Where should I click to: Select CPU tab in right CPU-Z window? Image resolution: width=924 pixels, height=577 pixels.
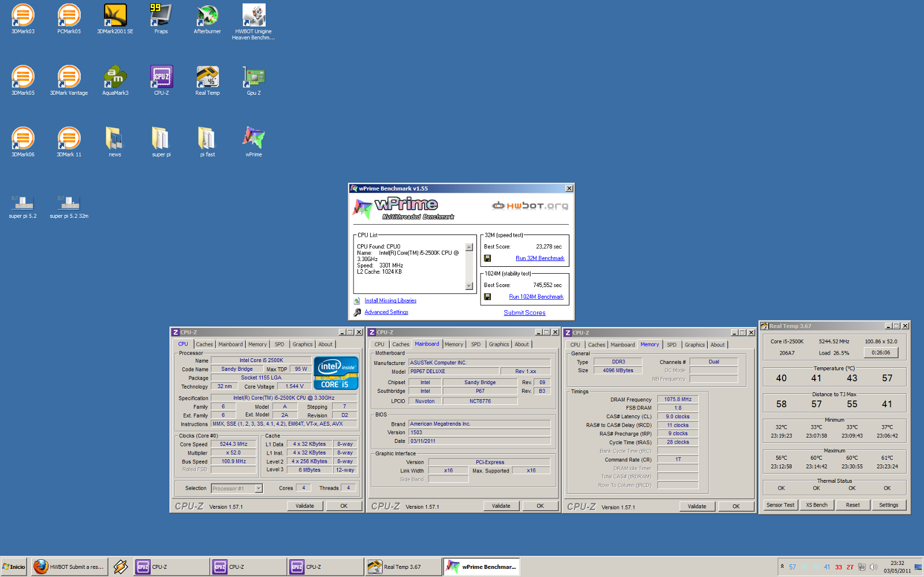pyautogui.click(x=575, y=345)
